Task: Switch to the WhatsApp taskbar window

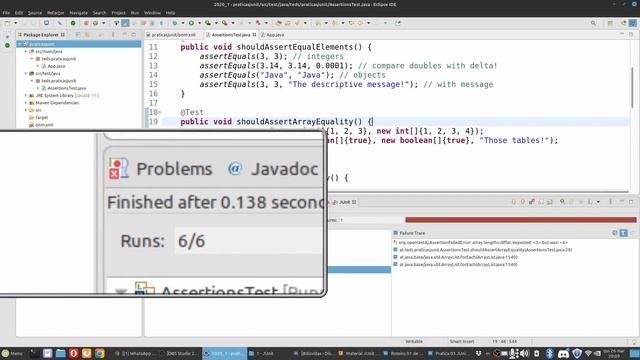Action: [136, 353]
